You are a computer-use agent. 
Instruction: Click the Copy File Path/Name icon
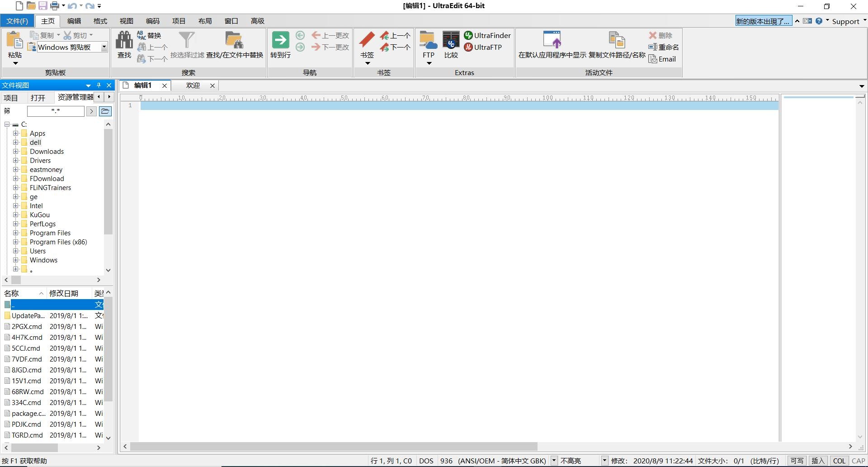(617, 40)
